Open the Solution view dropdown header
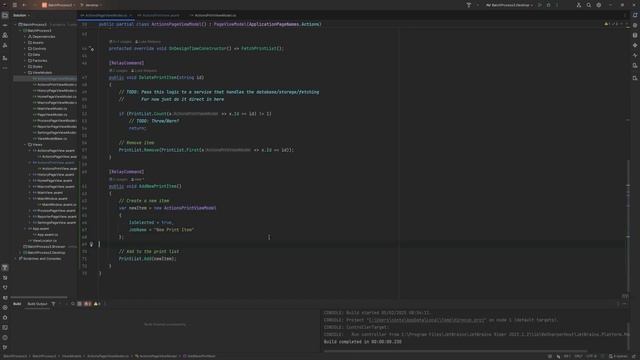Image resolution: width=640 pixels, height=360 pixels. pyautogui.click(x=22, y=15)
